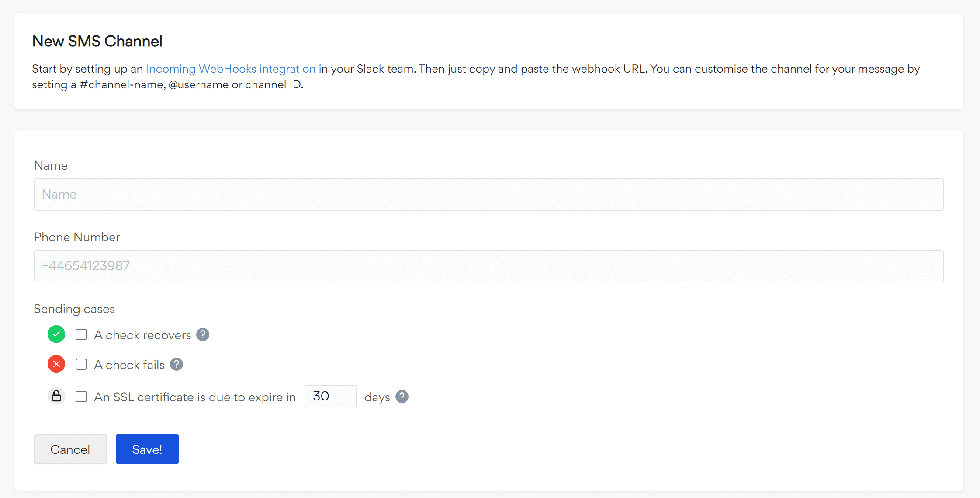The height and width of the screenshot is (498, 980).
Task: Click the Sending cases section label
Action: point(74,309)
